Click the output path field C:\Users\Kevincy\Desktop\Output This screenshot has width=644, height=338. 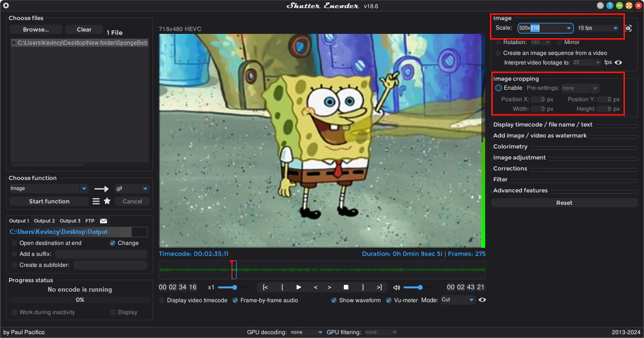79,232
